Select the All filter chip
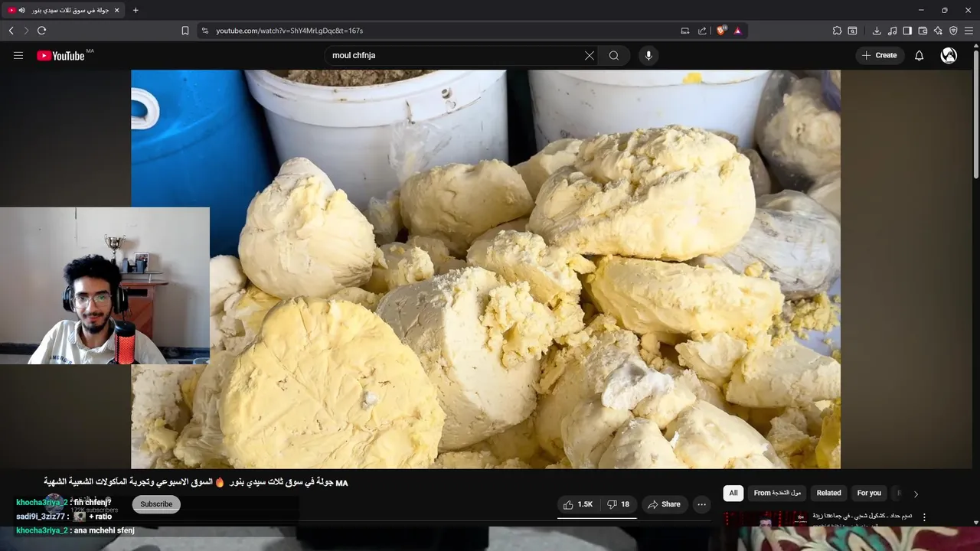 [x=733, y=493]
